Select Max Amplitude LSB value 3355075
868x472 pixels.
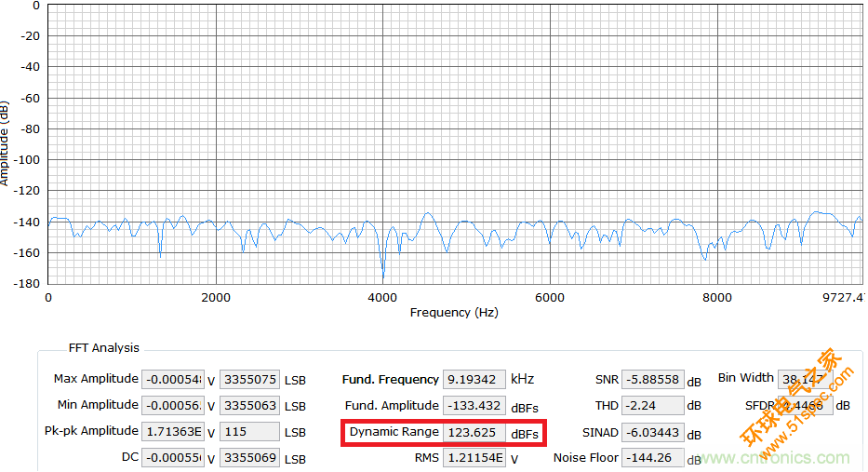pyautogui.click(x=249, y=380)
